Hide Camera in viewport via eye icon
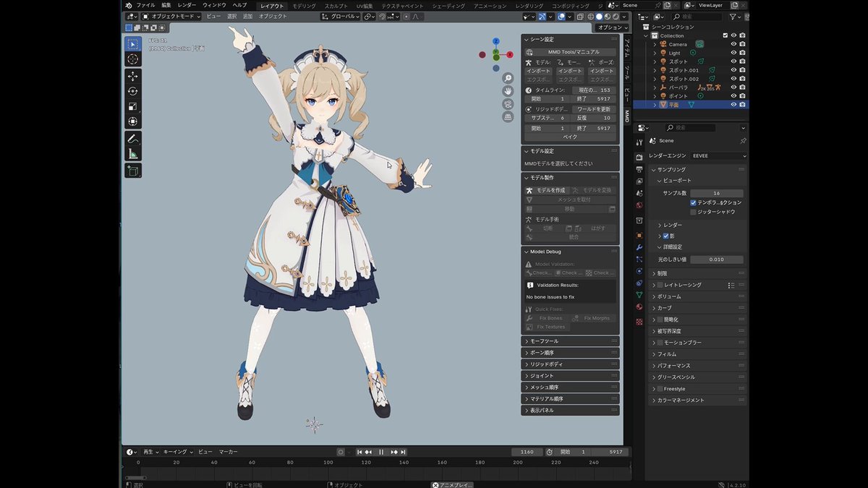The height and width of the screenshot is (488, 868). 733,44
